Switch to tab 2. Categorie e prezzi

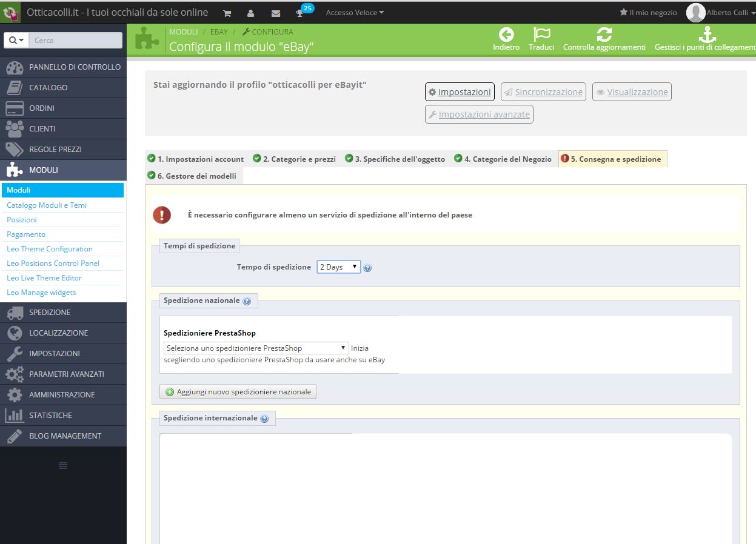[294, 159]
